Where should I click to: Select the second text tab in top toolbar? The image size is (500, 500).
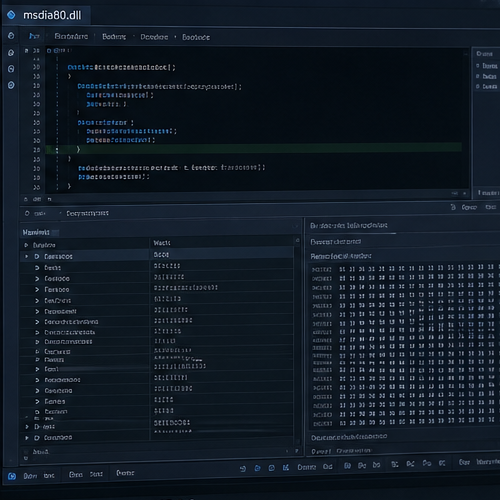[114, 37]
